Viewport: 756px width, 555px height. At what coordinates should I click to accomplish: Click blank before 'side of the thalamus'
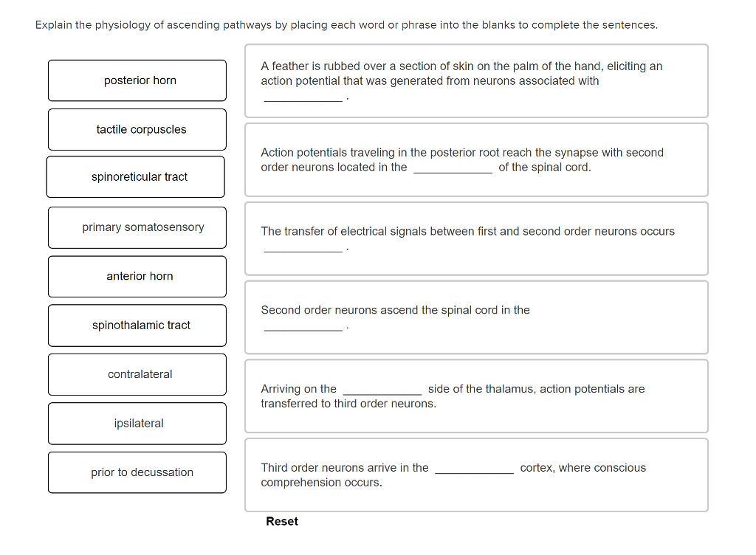[x=382, y=390]
